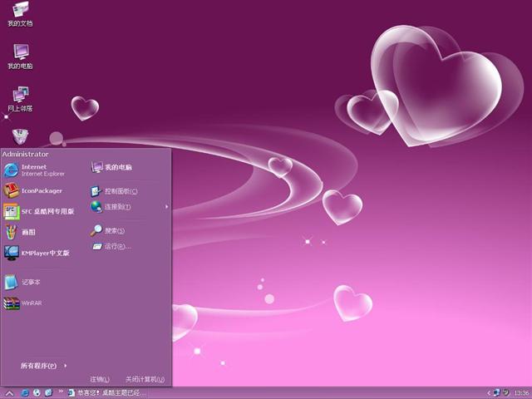The width and height of the screenshot is (532, 399).
Task: Open 我的文档 desktop icon
Action: 20,13
